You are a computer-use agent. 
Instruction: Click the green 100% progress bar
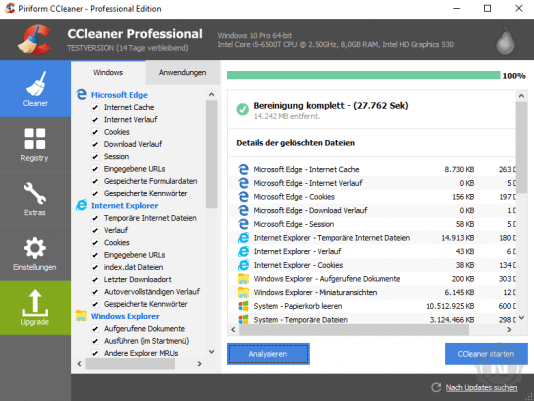[363, 75]
